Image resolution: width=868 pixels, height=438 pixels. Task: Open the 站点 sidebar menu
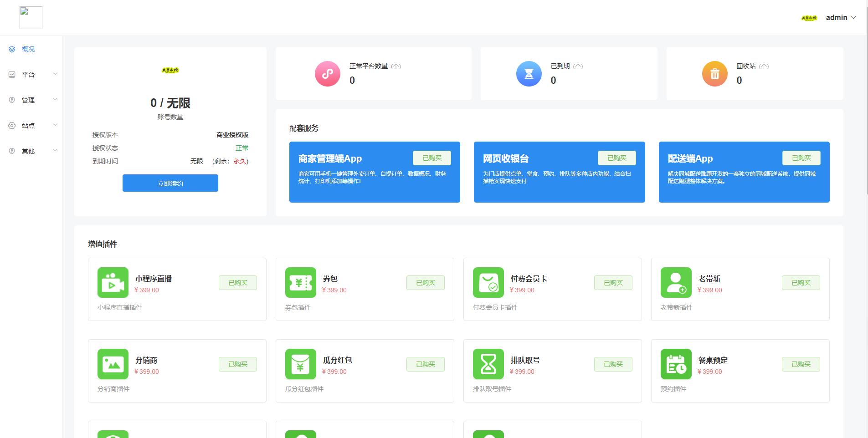(31, 126)
